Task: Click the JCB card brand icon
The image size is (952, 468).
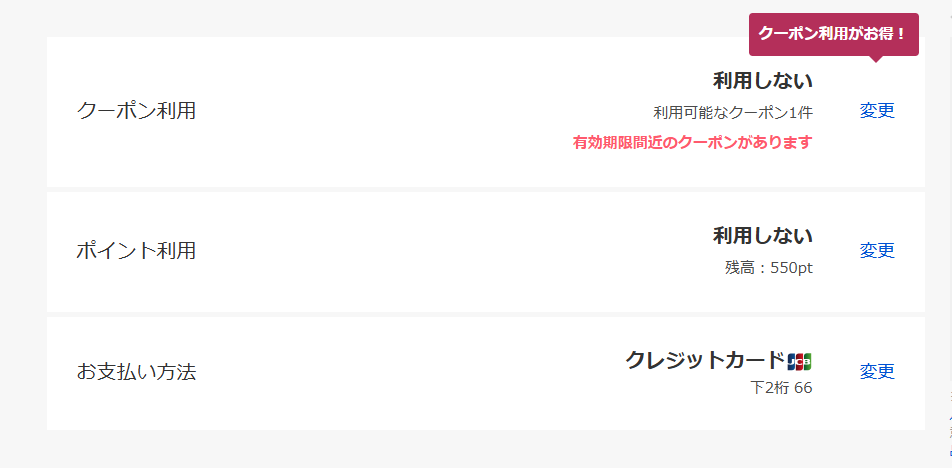Action: 799,361
